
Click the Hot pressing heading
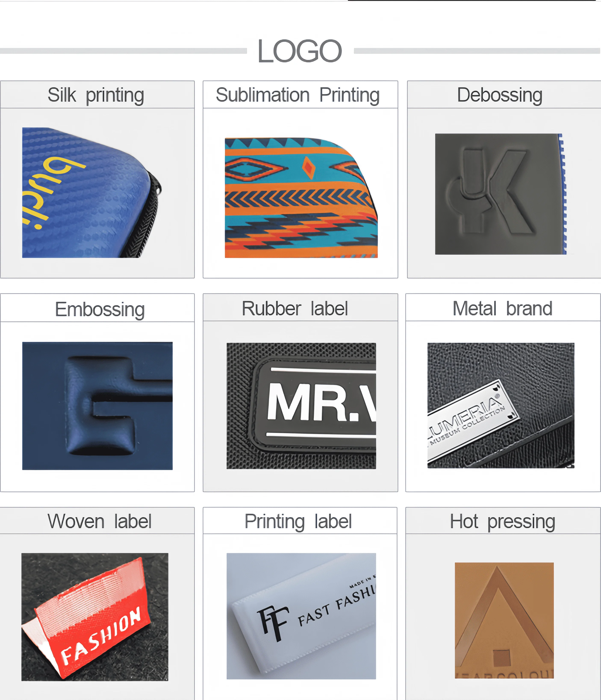[x=502, y=522]
